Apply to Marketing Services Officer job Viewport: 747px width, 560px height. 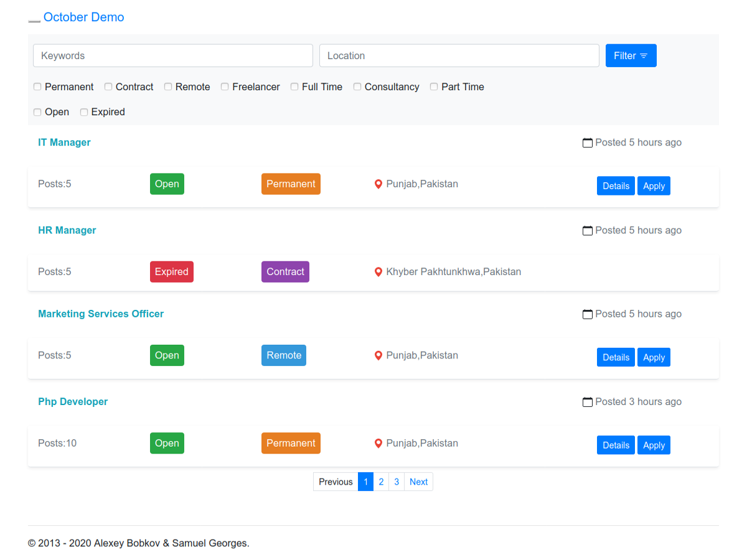pos(654,357)
